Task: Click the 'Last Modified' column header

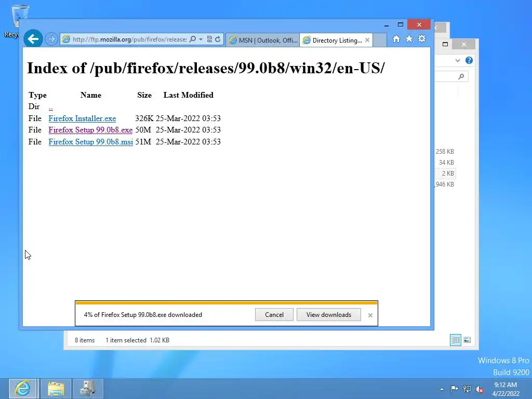Action: 188,95
